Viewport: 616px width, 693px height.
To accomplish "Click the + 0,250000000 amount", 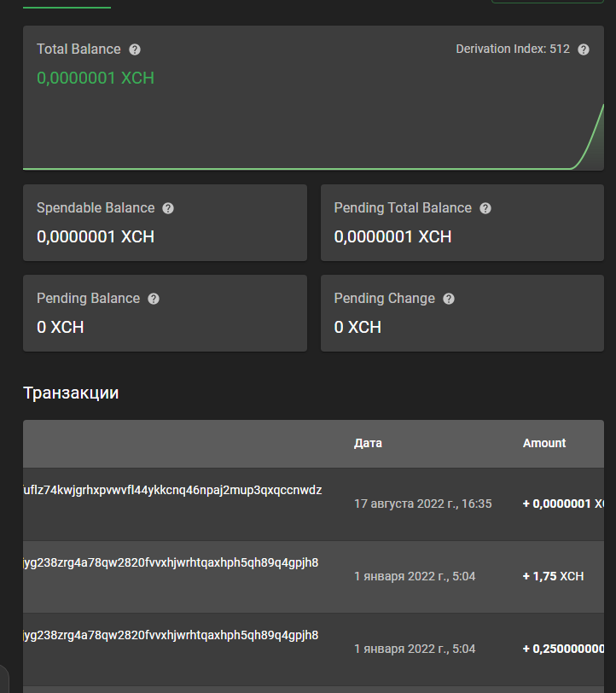I will pos(563,649).
